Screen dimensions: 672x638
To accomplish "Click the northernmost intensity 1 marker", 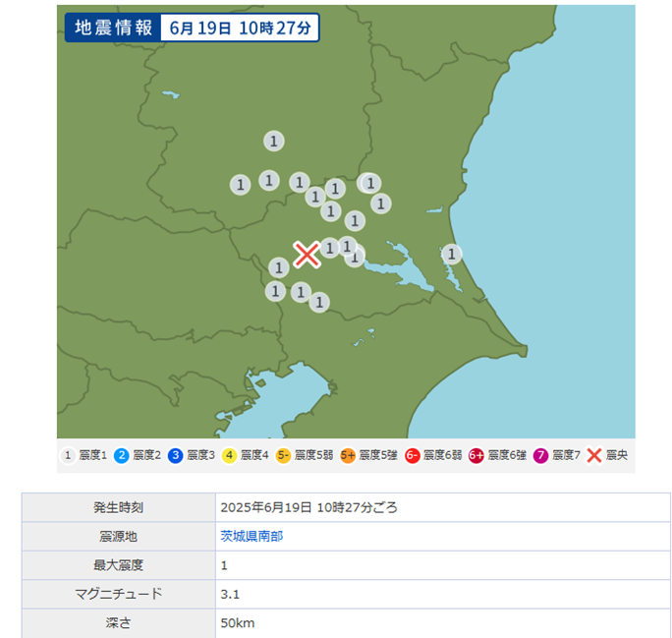I will click(x=274, y=141).
